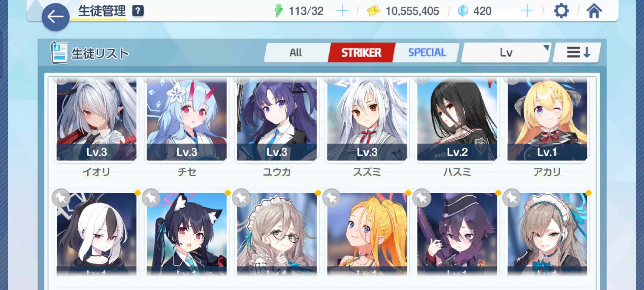Switch to the SPECIAL tab
Screen dimensions: 644x290
427,53
